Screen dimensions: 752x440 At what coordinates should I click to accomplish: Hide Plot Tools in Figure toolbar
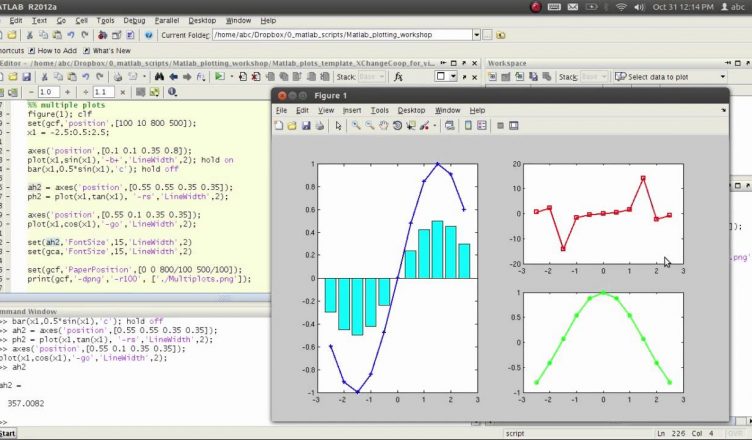coord(500,126)
